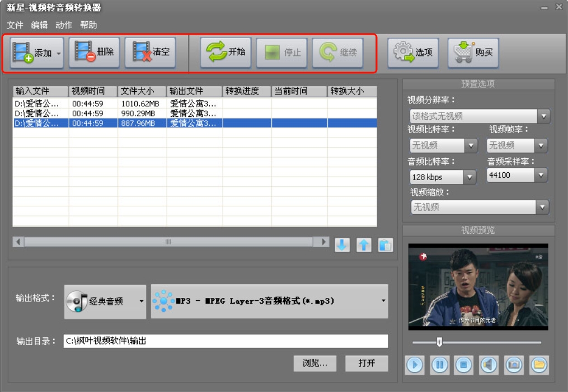Click the video preview seek slider
The height and width of the screenshot is (392, 568).
[x=477, y=342]
